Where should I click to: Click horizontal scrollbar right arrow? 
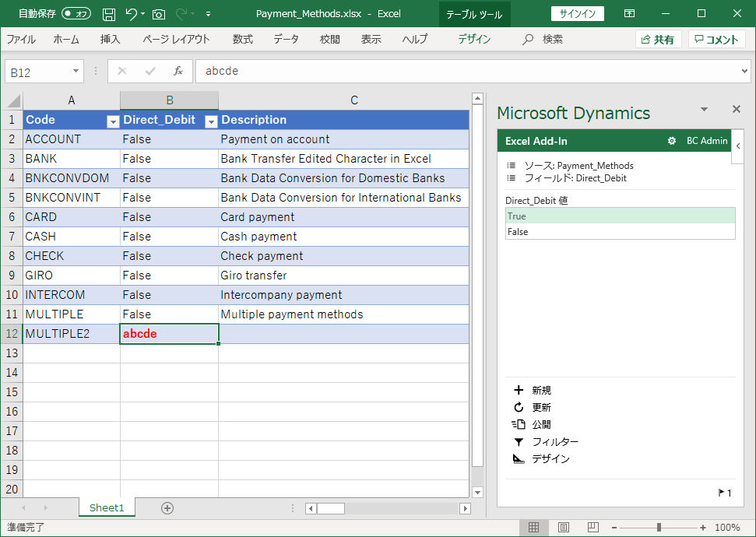[x=466, y=508]
